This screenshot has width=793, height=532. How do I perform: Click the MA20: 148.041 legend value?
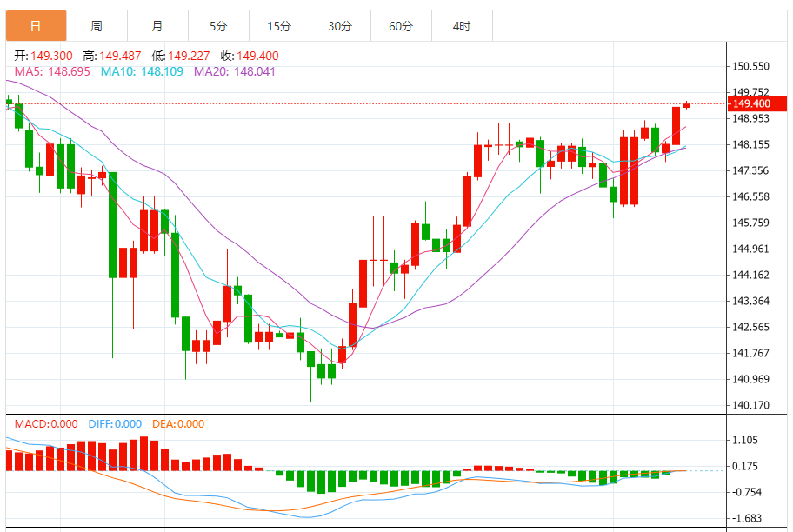coord(235,71)
